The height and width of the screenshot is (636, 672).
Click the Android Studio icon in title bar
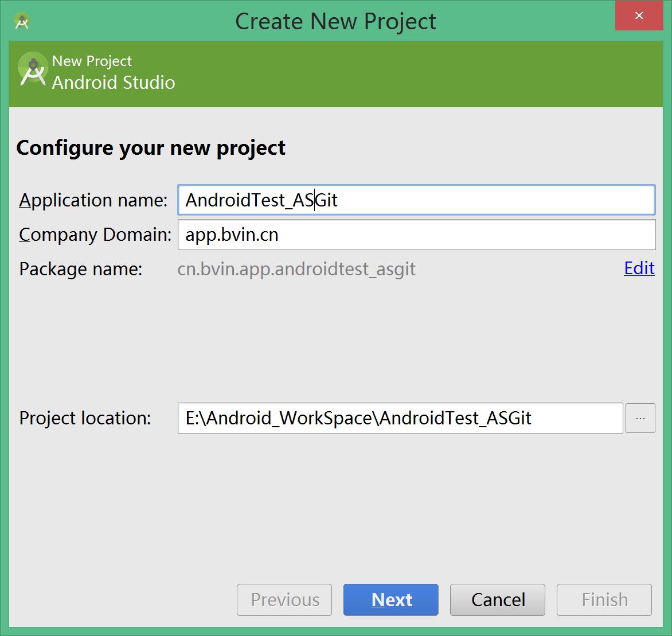tap(22, 22)
